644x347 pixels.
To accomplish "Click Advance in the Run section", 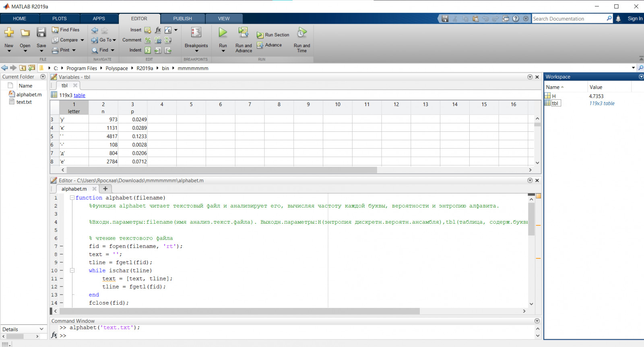I will point(269,45).
